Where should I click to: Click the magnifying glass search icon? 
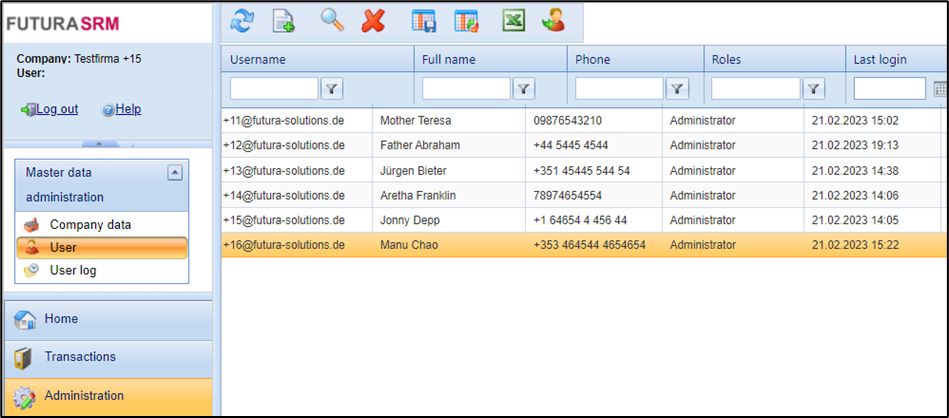(x=332, y=19)
